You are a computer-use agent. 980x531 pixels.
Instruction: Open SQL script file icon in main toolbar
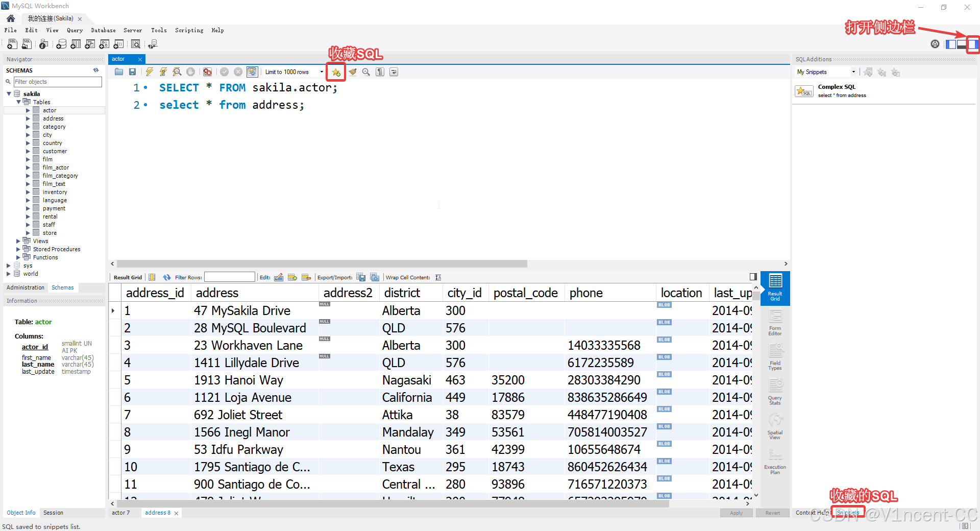pyautogui.click(x=27, y=44)
